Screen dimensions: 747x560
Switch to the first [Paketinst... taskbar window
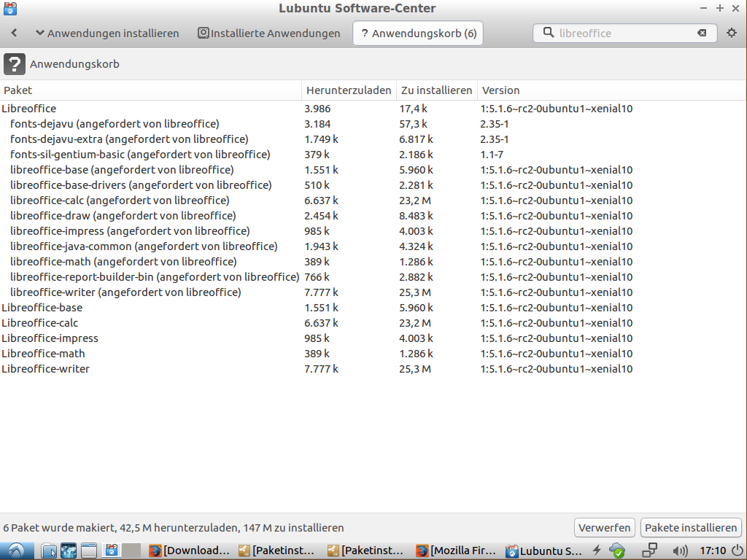pos(277,551)
